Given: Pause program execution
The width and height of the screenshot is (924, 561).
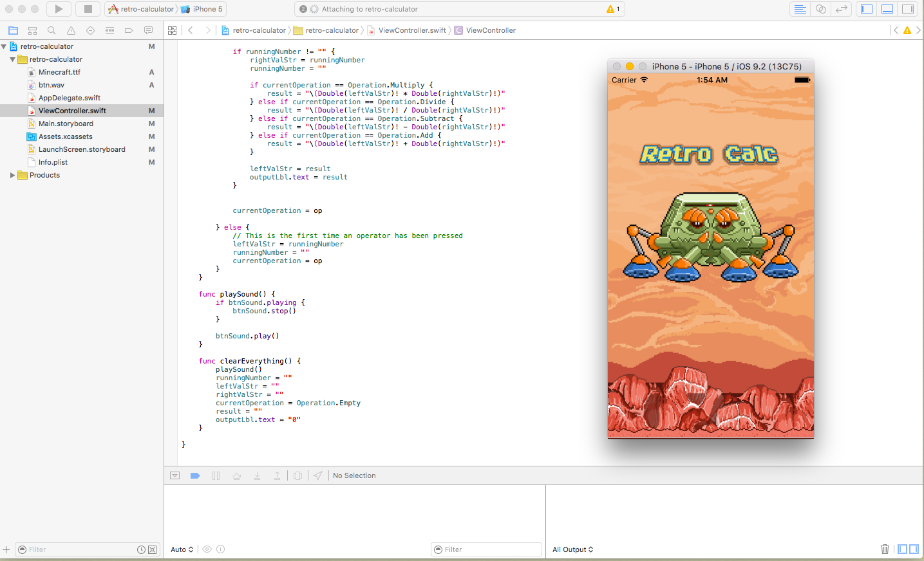Looking at the screenshot, I should pyautogui.click(x=216, y=475).
